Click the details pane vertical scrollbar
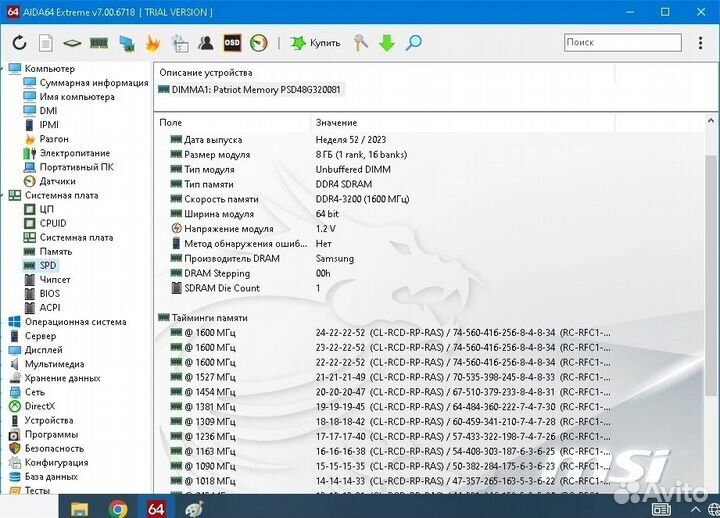Image resolution: width=720 pixels, height=518 pixels. click(711, 300)
